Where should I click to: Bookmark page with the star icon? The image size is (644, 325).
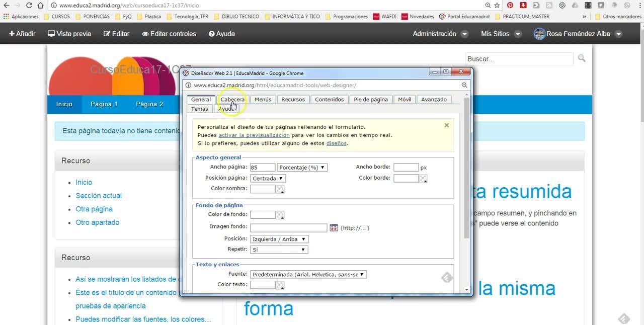pyautogui.click(x=497, y=5)
